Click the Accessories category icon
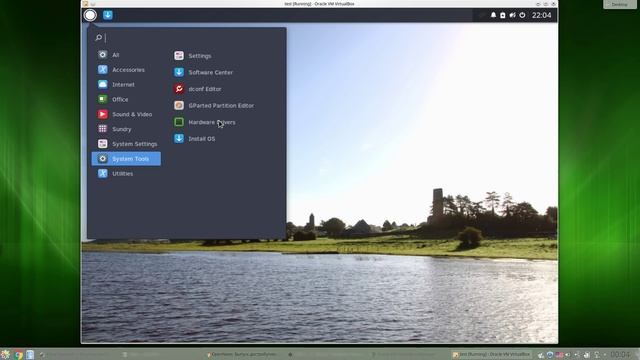The width and height of the screenshot is (640, 360). (103, 69)
